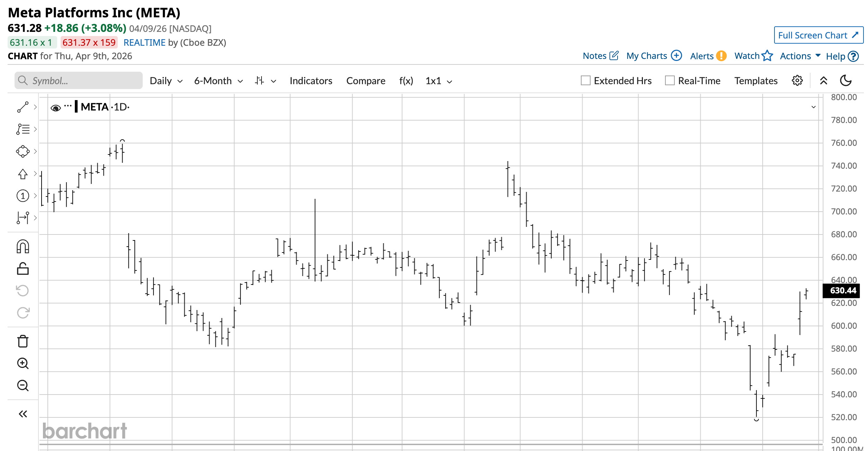Click the trash delete drawings icon
868x451 pixels.
[x=23, y=341]
